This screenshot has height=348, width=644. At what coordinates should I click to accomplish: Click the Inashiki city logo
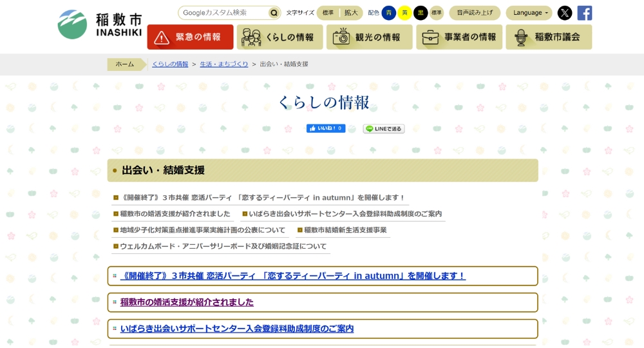pos(100,24)
